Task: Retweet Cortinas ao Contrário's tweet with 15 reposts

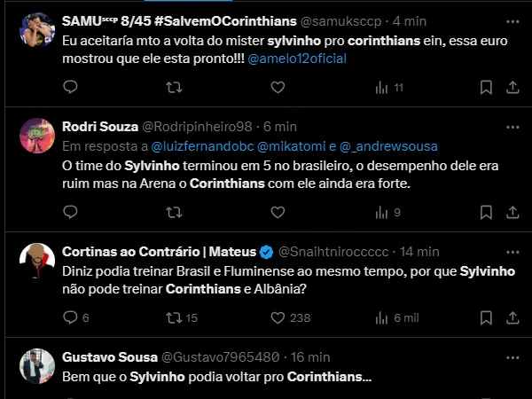Action: 175,317
